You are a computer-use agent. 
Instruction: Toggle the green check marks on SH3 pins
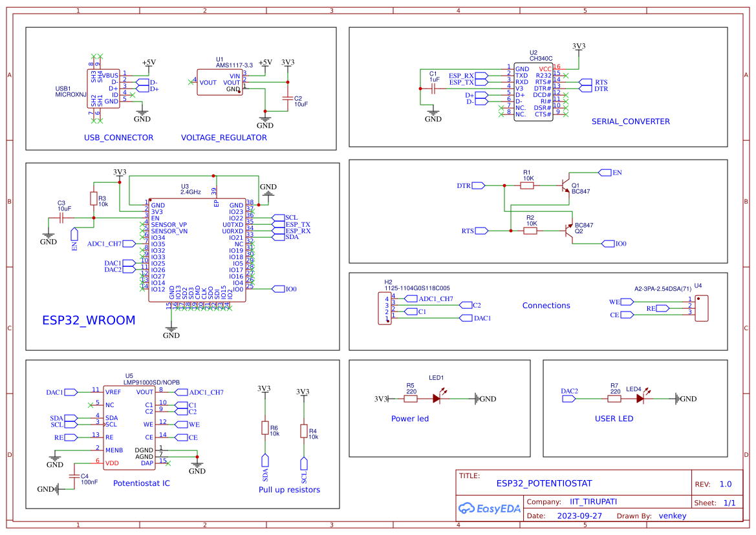point(93,57)
